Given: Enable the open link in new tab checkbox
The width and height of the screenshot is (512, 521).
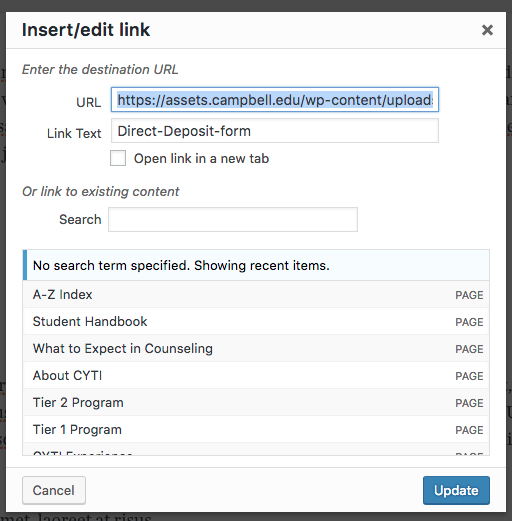Looking at the screenshot, I should pyautogui.click(x=118, y=158).
